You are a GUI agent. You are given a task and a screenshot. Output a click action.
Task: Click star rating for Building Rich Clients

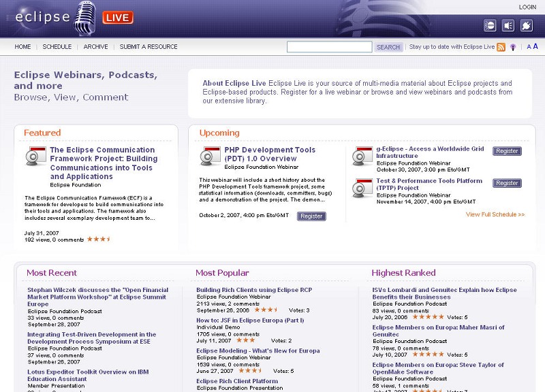coord(266,310)
